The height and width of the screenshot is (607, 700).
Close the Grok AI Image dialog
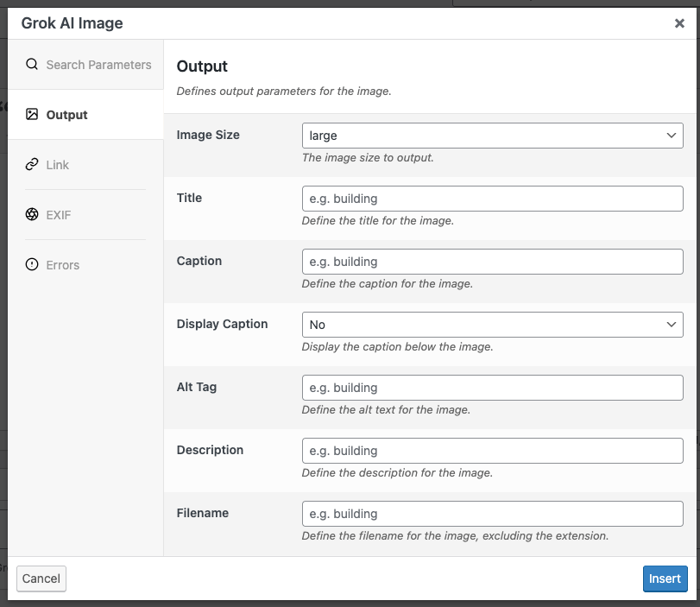(679, 23)
